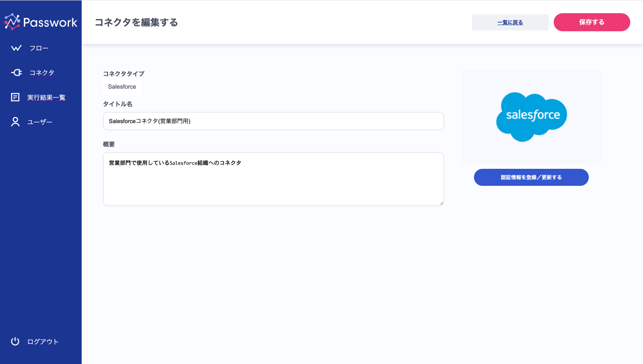This screenshot has height=364, width=643.
Task: Open the フロー menu item
Action: (39, 48)
